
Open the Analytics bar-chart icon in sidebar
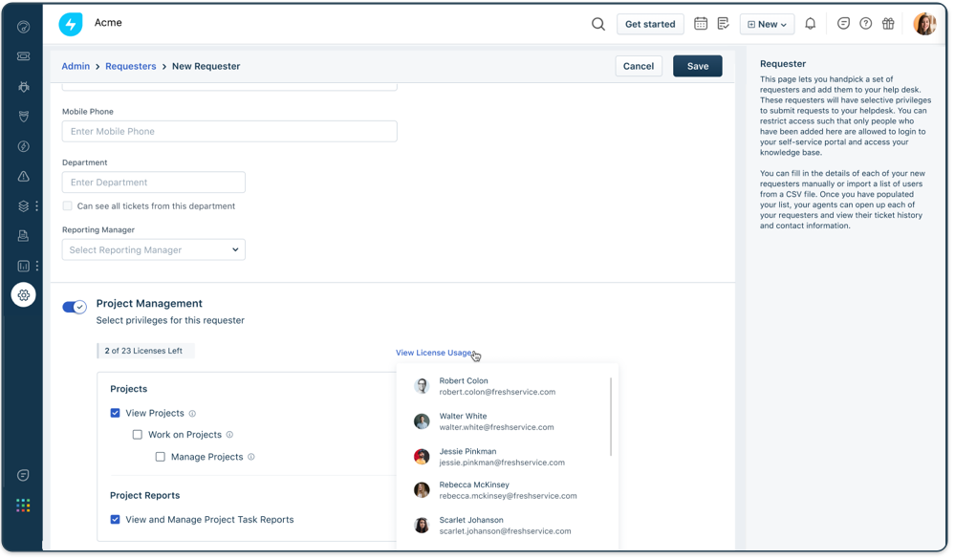(x=23, y=266)
